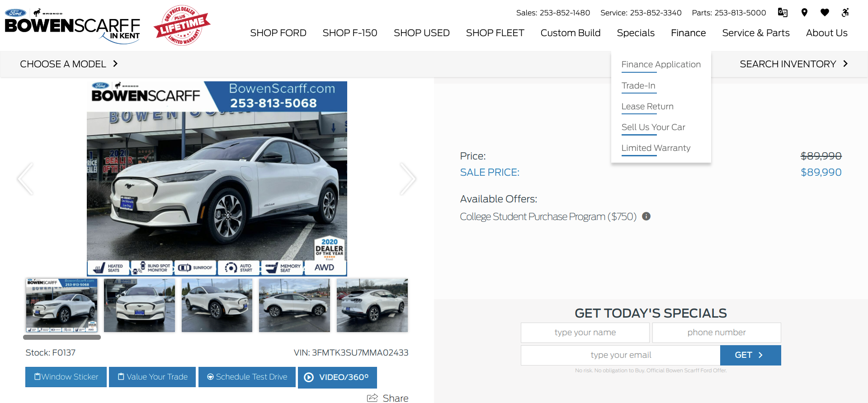The width and height of the screenshot is (868, 403).
Task: Select the front-view second thumbnail photo
Action: (139, 305)
